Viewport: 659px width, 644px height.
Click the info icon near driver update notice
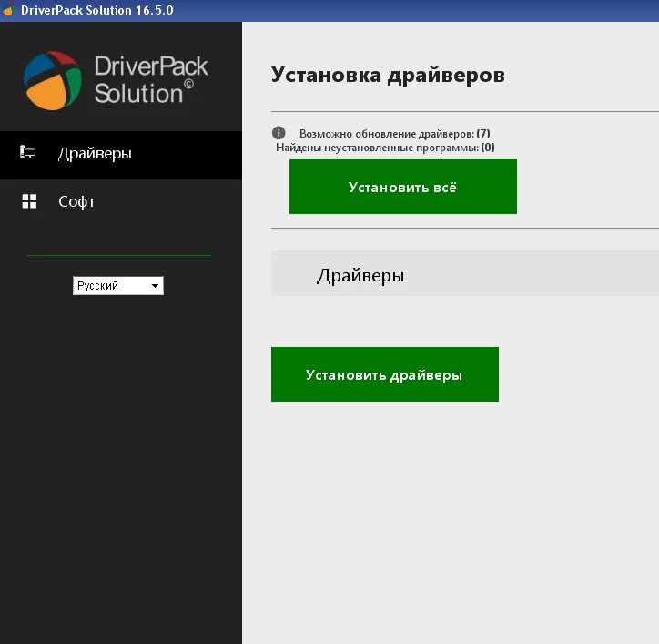[279, 133]
